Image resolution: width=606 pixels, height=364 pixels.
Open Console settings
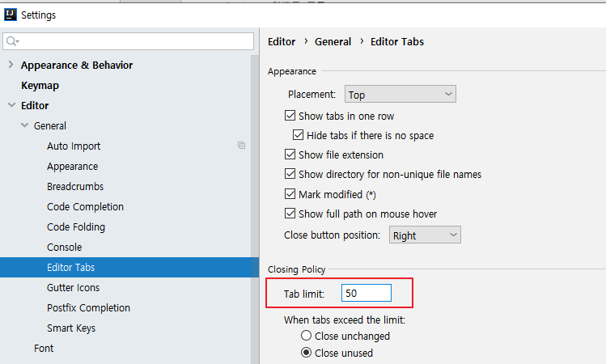[x=64, y=248]
